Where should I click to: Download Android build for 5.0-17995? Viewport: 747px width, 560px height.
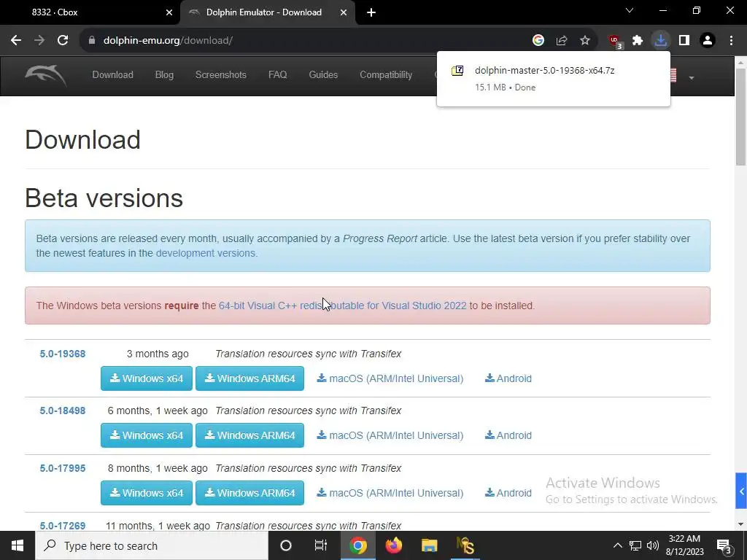click(508, 493)
